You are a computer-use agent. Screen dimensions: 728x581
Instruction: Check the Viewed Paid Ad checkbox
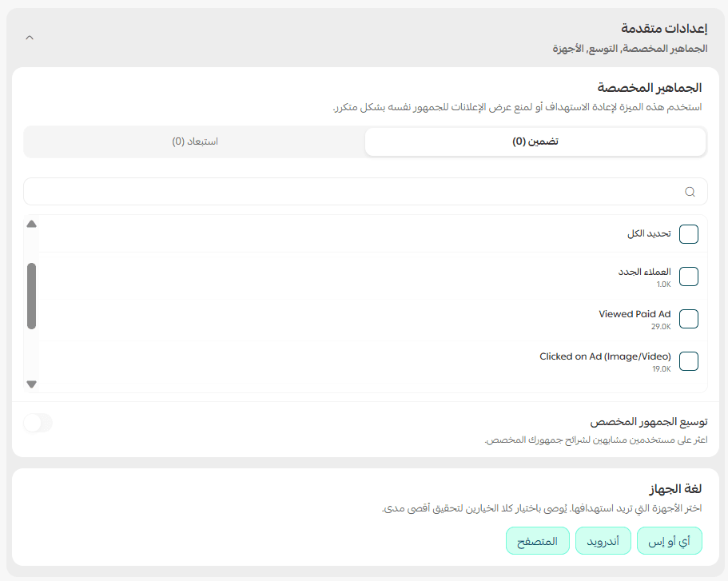[x=689, y=319]
